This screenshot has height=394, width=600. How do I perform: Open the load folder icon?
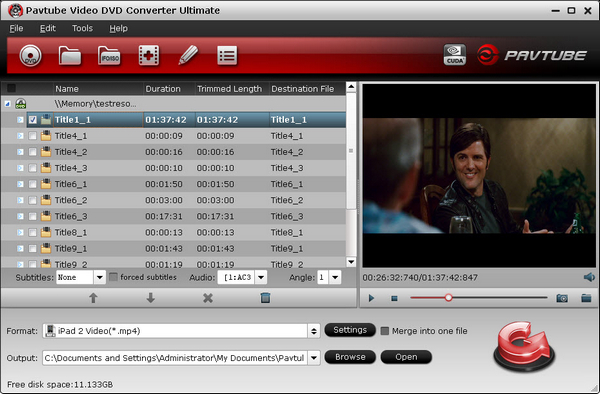pyautogui.click(x=70, y=56)
